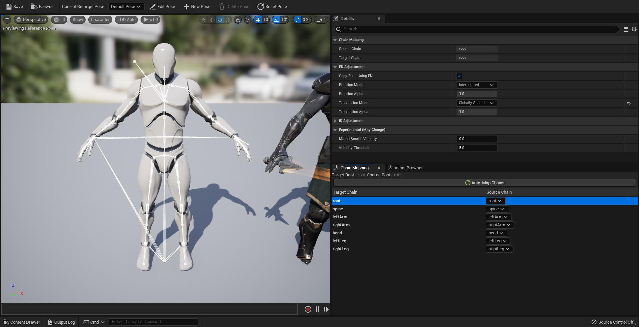Toggle grid snapping in the viewport
This screenshot has height=327, width=644.
(258, 20)
